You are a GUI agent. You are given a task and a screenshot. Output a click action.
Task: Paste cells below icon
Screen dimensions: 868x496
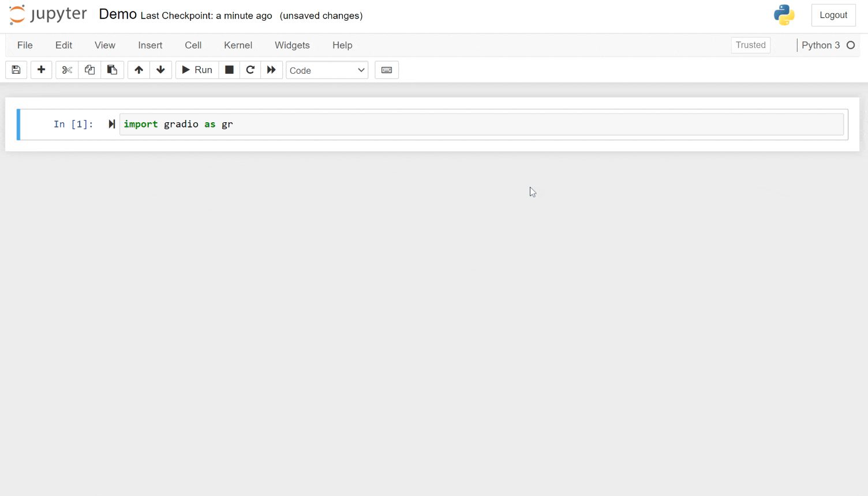click(x=112, y=70)
